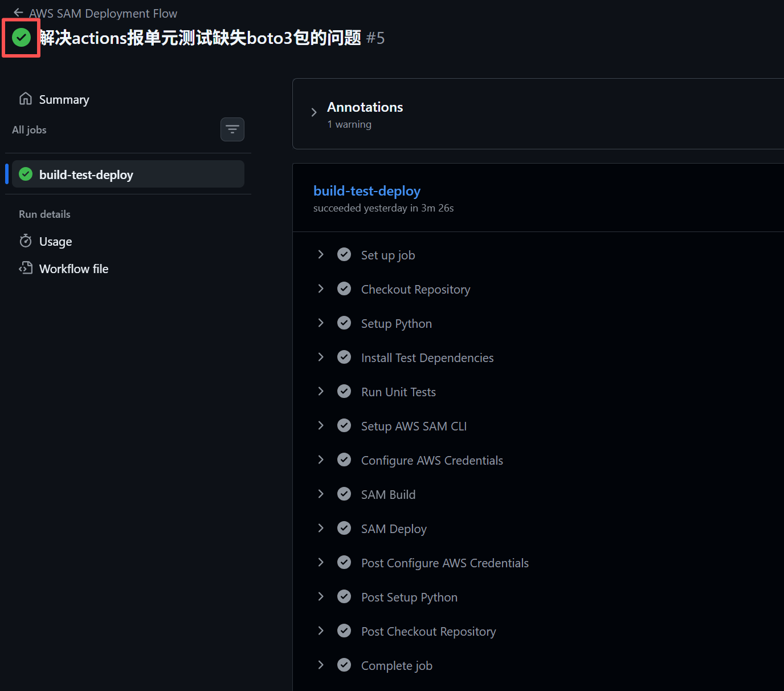
Task: Open the Workflow file view
Action: (x=73, y=269)
